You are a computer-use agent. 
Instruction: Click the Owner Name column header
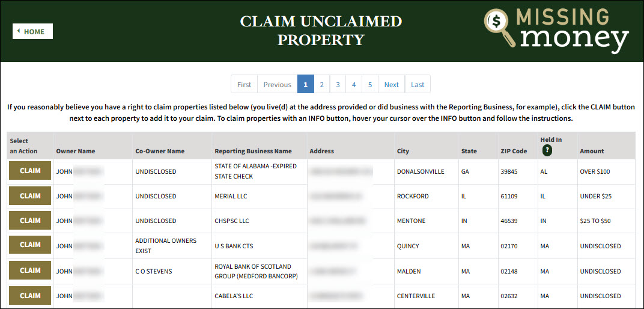click(x=76, y=151)
